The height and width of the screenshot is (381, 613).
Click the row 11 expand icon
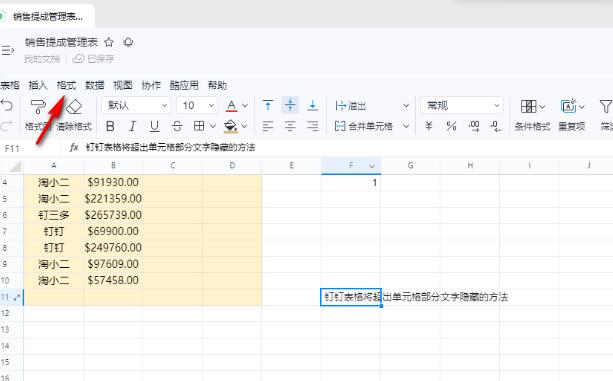pyautogui.click(x=17, y=297)
